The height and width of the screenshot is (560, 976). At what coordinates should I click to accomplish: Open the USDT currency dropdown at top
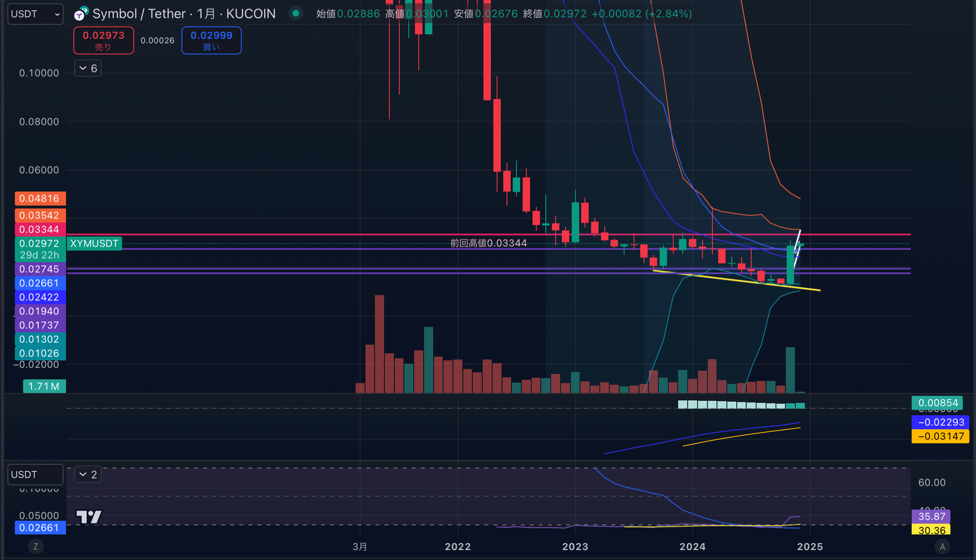pyautogui.click(x=35, y=14)
